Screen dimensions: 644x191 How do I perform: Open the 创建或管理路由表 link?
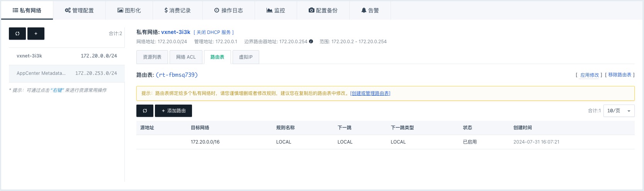click(370, 93)
